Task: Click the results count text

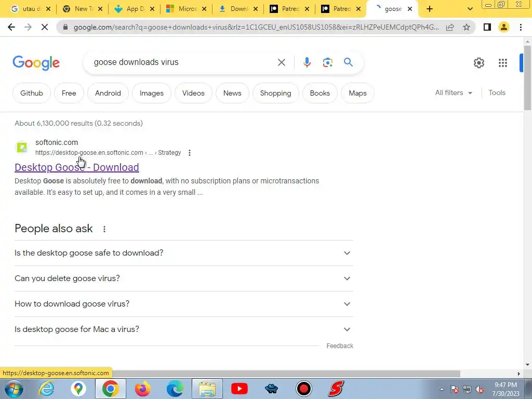Action: [x=78, y=123]
